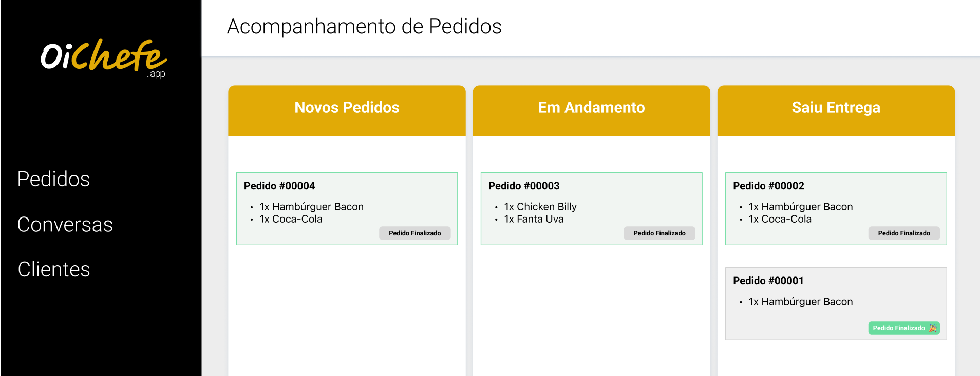Click the Novos Pedidos column header

click(x=347, y=108)
